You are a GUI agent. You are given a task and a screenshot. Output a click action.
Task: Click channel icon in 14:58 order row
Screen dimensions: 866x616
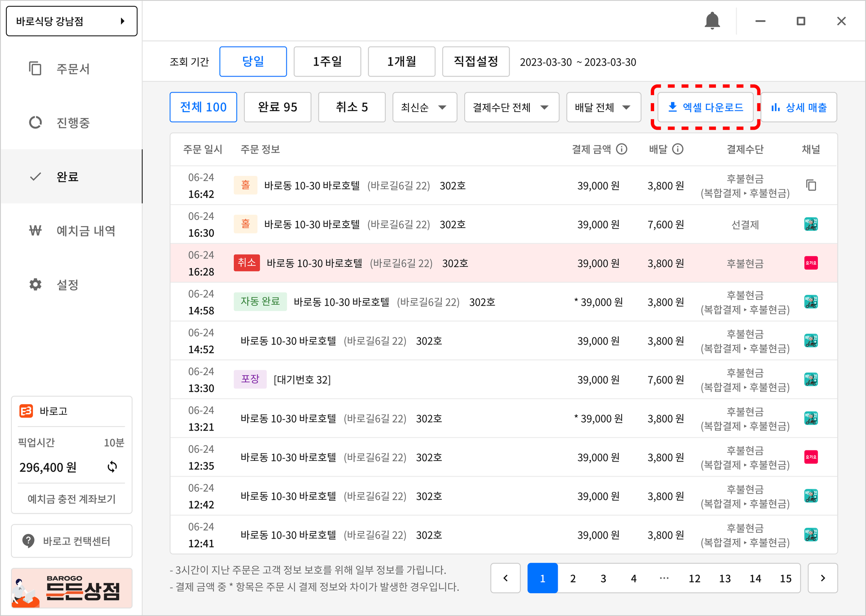click(811, 302)
